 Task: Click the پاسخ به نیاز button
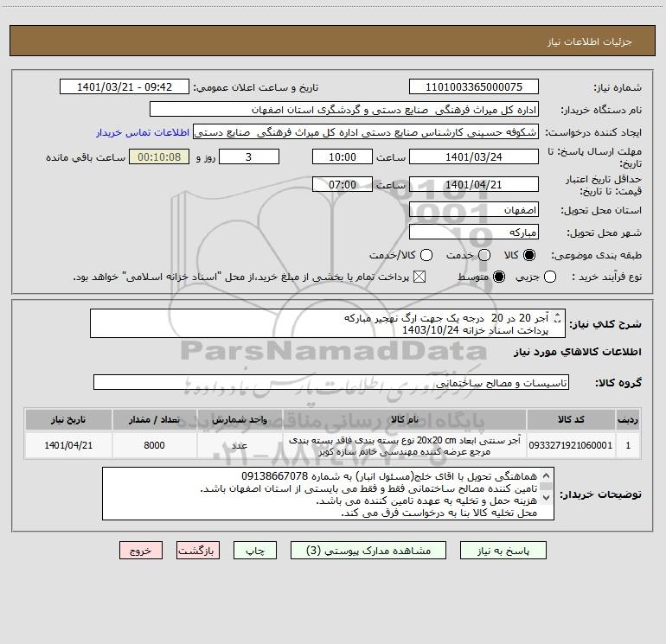tap(503, 551)
